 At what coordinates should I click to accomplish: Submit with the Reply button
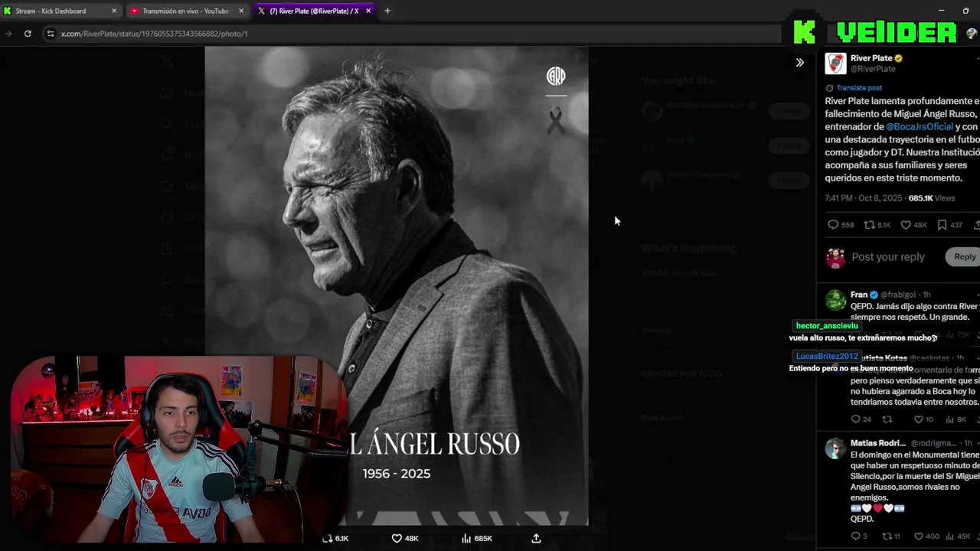[964, 257]
